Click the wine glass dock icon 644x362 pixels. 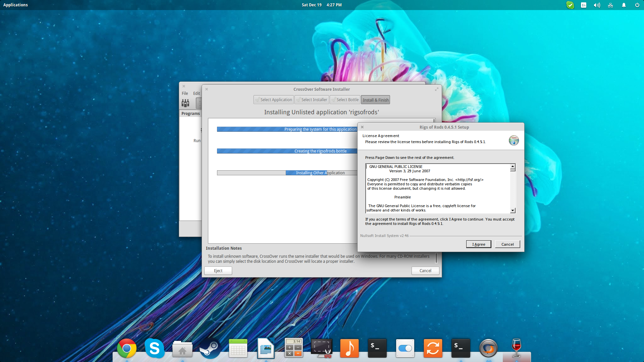coord(517,349)
